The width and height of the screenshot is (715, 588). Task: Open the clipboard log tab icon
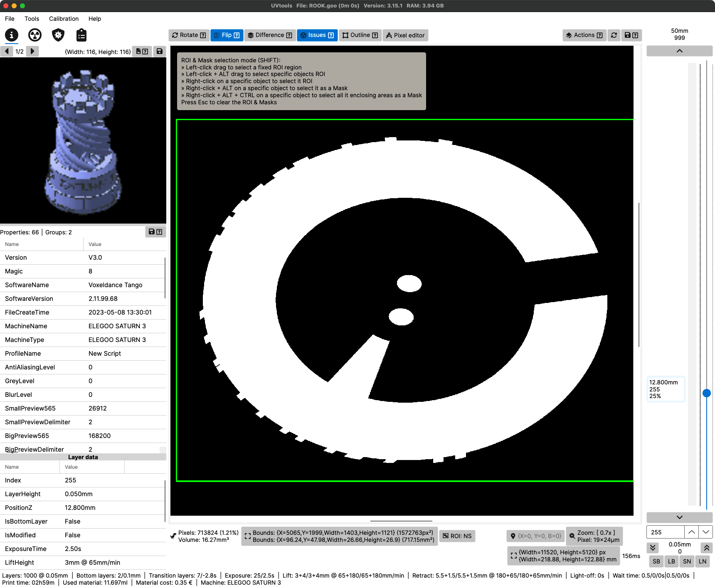coord(81,35)
